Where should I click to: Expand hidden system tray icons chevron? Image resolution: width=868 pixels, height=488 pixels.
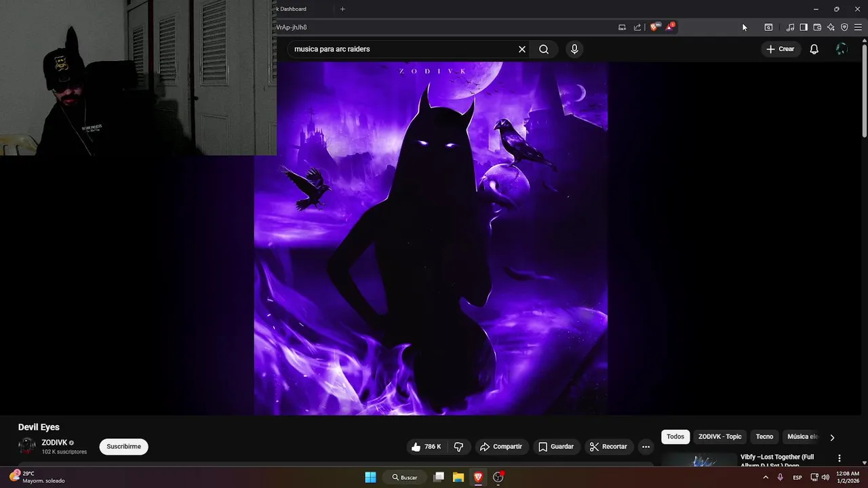766,477
